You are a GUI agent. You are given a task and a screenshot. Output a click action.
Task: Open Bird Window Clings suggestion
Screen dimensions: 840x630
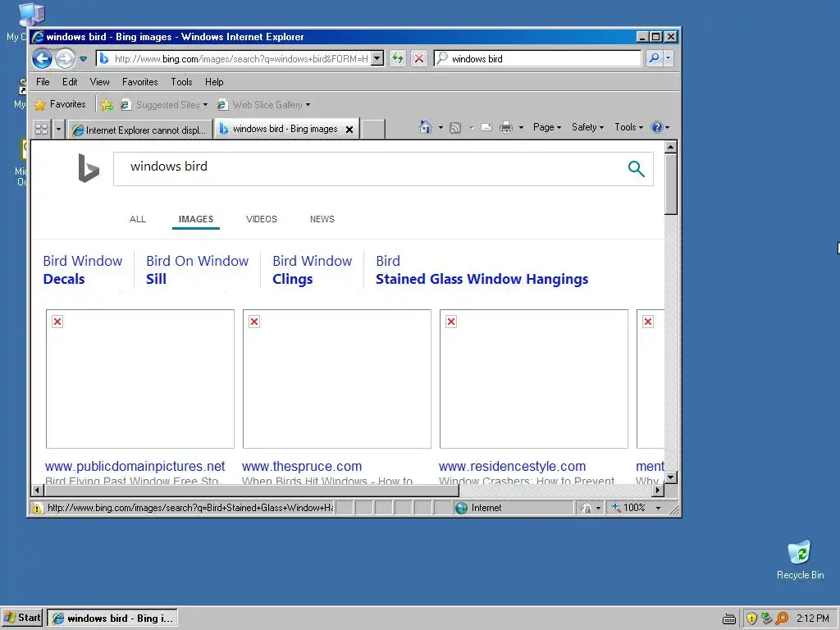pyautogui.click(x=312, y=270)
